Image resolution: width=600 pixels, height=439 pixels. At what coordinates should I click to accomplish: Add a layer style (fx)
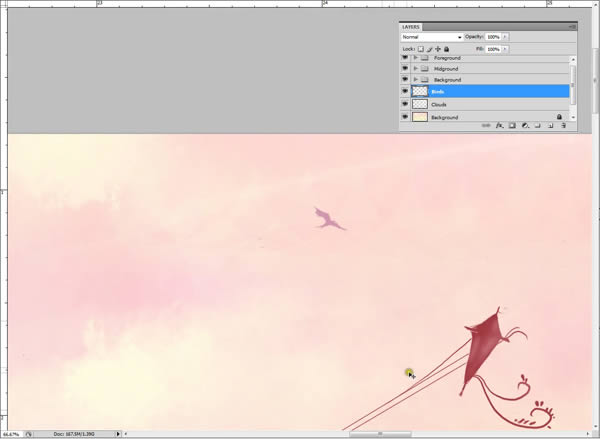coord(499,126)
